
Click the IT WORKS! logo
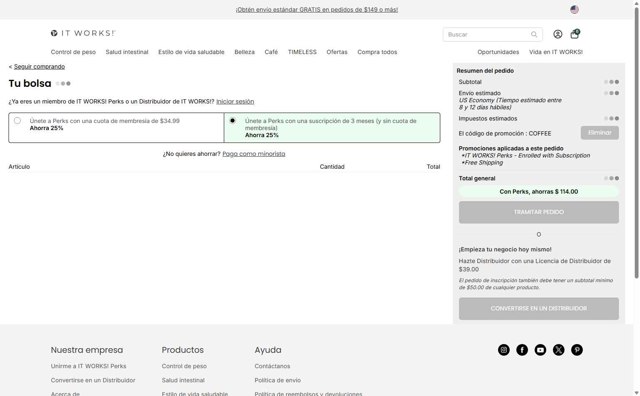tap(83, 33)
